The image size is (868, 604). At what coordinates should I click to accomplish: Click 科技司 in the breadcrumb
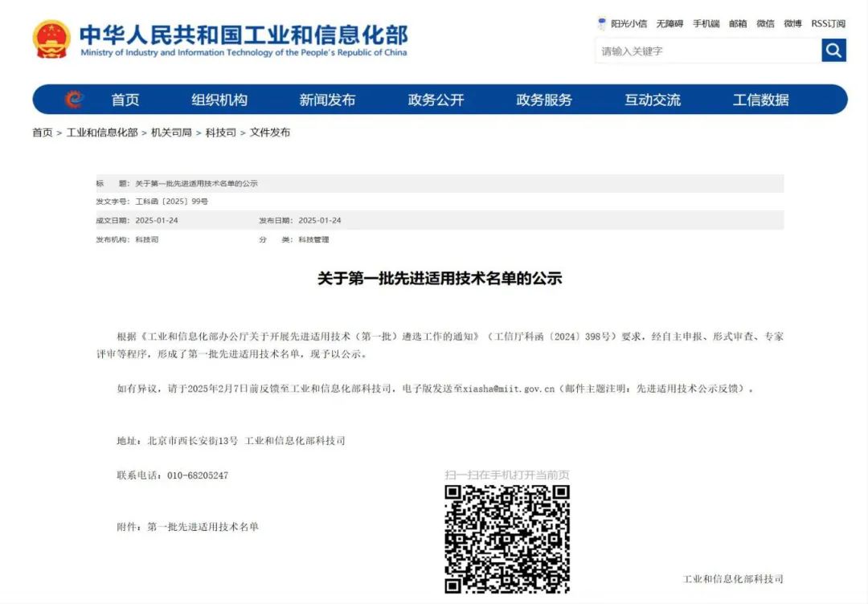221,133
